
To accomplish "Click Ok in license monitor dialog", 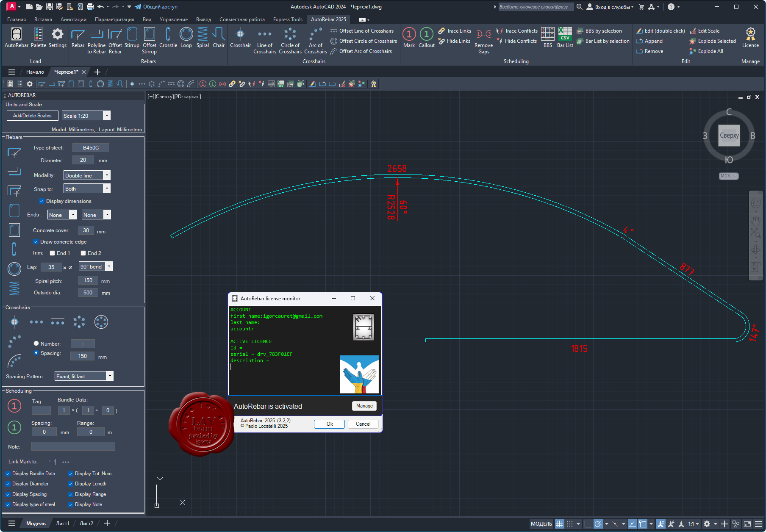I will pos(330,424).
